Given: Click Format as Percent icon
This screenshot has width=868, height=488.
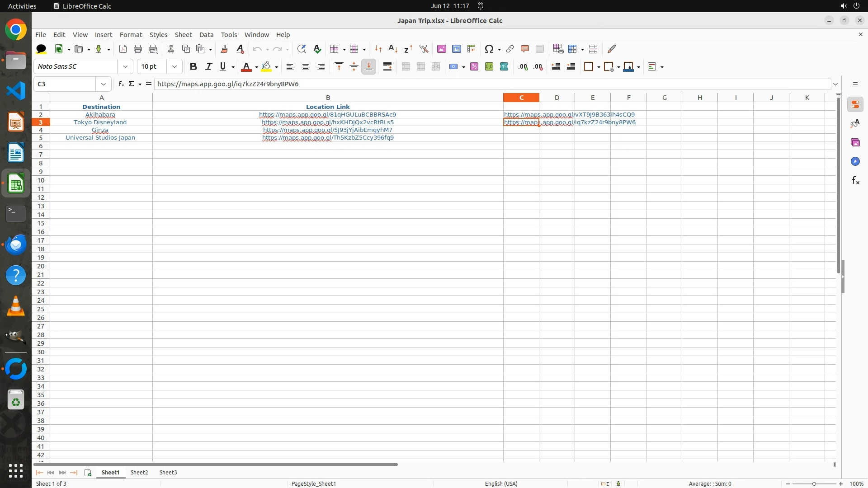Looking at the screenshot, I should click(474, 66).
